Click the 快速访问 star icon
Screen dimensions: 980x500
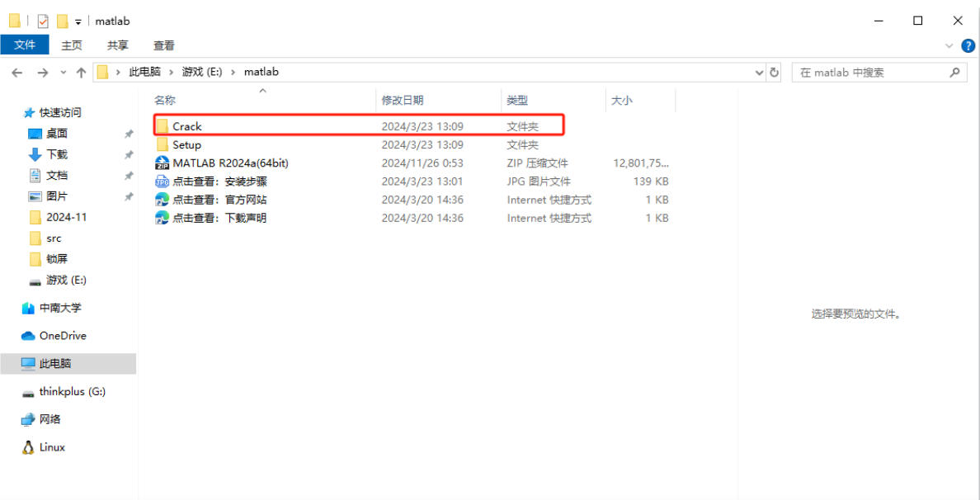tap(29, 113)
